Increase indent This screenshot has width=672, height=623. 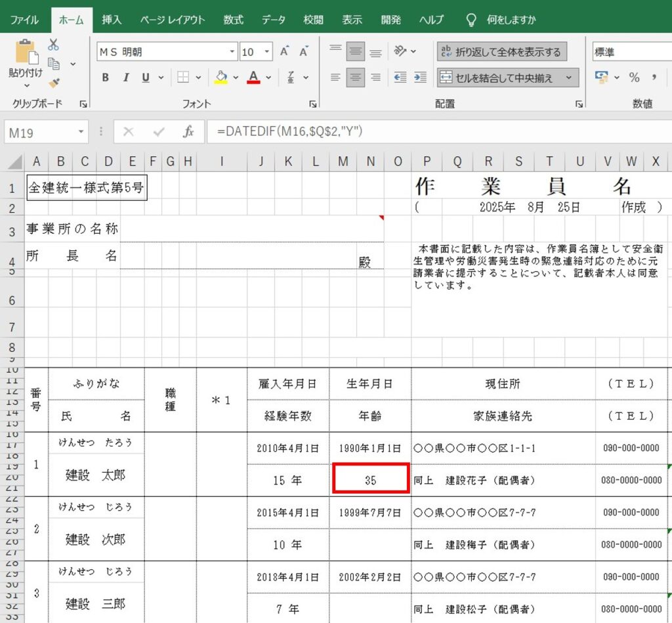420,77
